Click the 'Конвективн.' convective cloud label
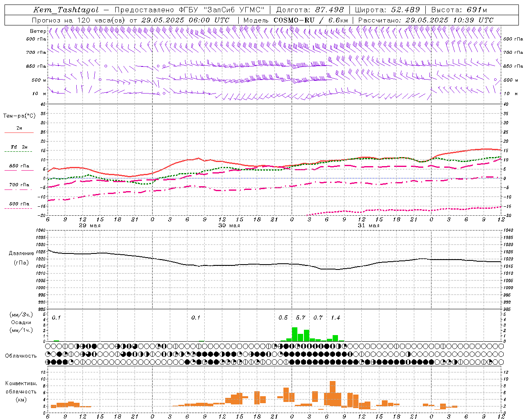525x420 pixels. (x=21, y=383)
